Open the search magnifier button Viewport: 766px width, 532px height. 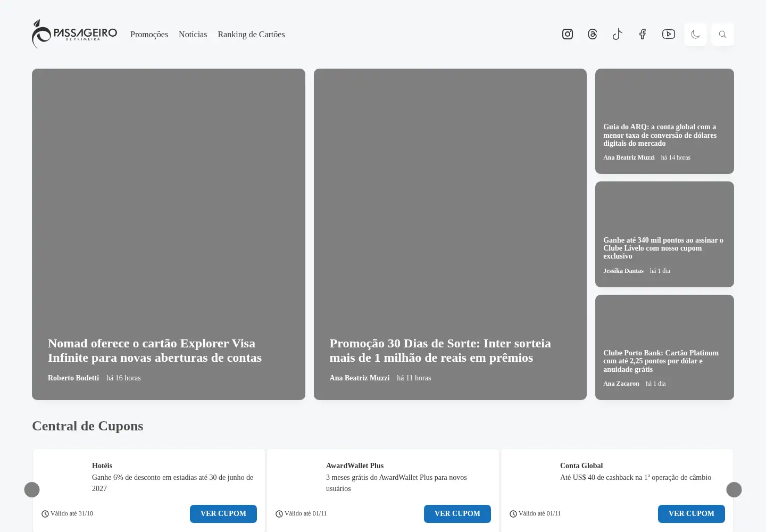(x=722, y=34)
